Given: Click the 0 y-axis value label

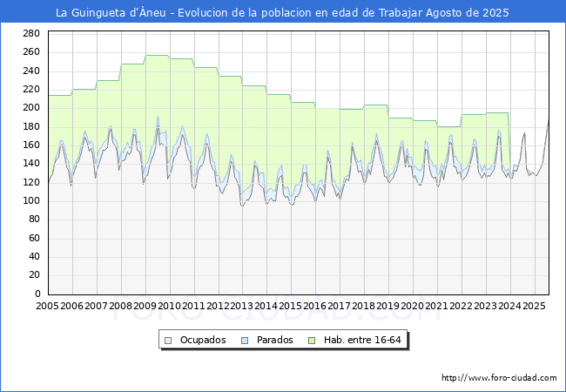Looking at the screenshot, I should coord(37,294).
